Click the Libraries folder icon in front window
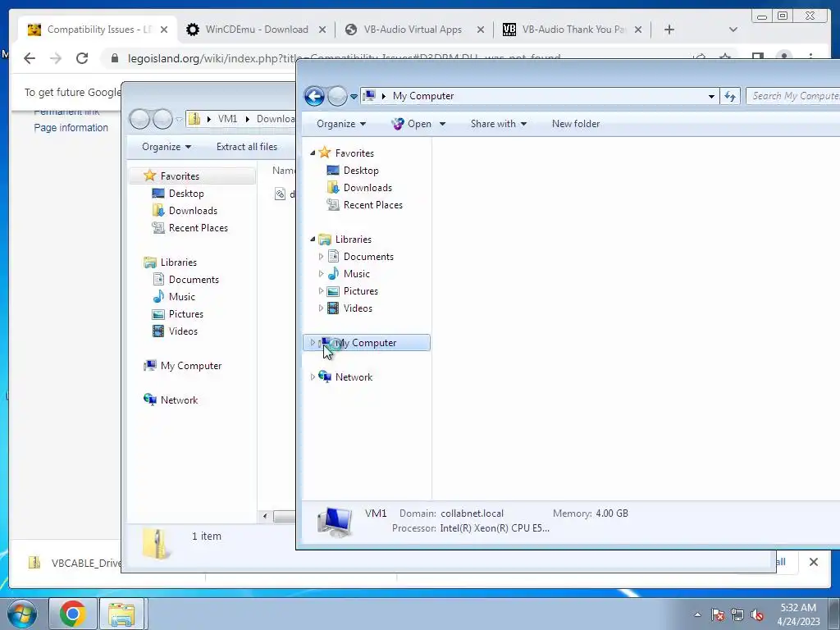This screenshot has width=840, height=630. (x=325, y=239)
